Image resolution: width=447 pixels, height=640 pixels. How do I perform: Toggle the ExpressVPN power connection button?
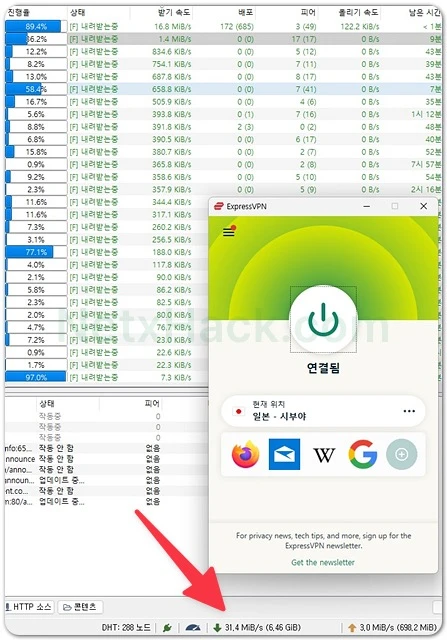coord(323,320)
